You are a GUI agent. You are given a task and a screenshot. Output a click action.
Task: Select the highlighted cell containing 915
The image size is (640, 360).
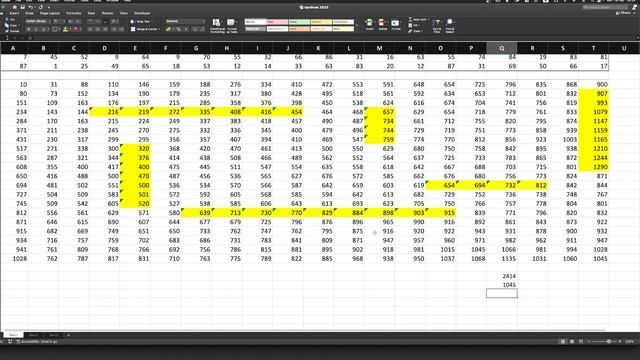440,213
